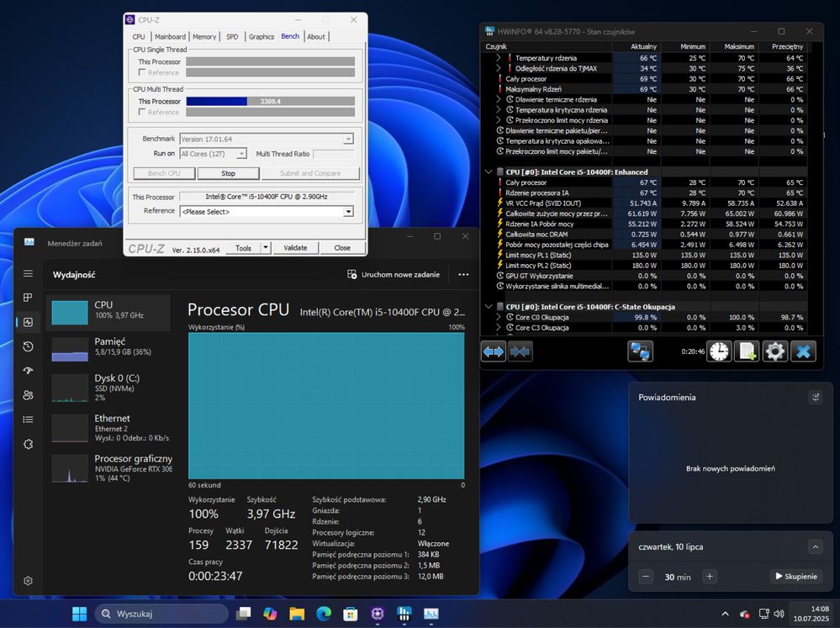
Task: Switch to the Graphics tab in CPU-Z
Action: coord(262,36)
